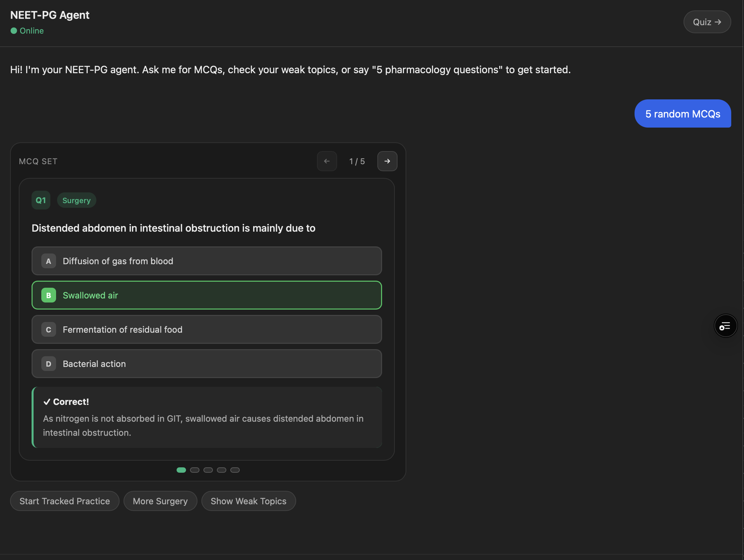Click the Surgery subject tag
Screen dimensions: 744x560
(x=76, y=200)
